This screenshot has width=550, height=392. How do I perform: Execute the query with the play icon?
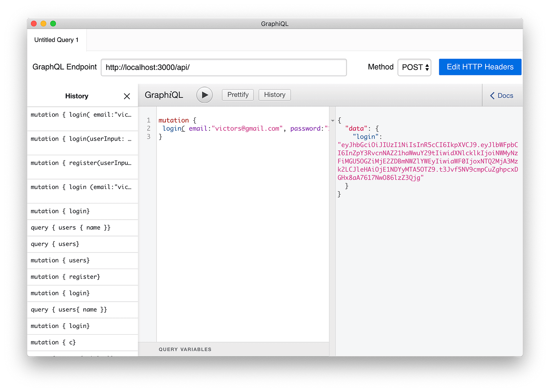click(x=204, y=95)
